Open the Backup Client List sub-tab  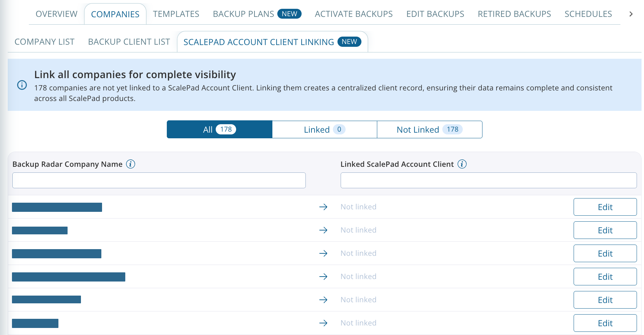pyautogui.click(x=128, y=42)
